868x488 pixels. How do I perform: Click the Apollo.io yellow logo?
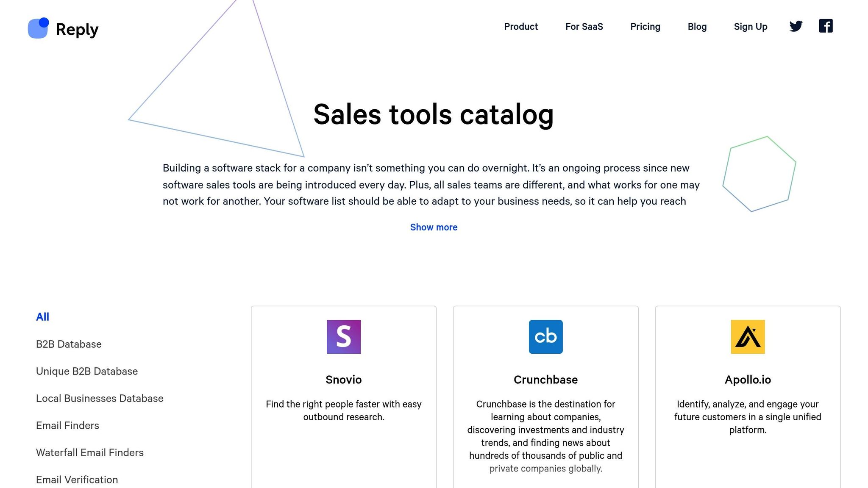tap(748, 337)
